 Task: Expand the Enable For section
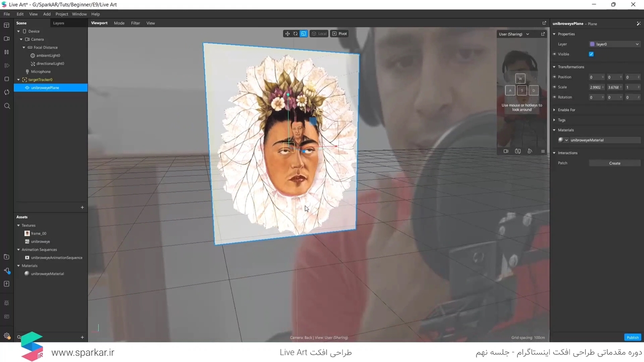coord(554,110)
